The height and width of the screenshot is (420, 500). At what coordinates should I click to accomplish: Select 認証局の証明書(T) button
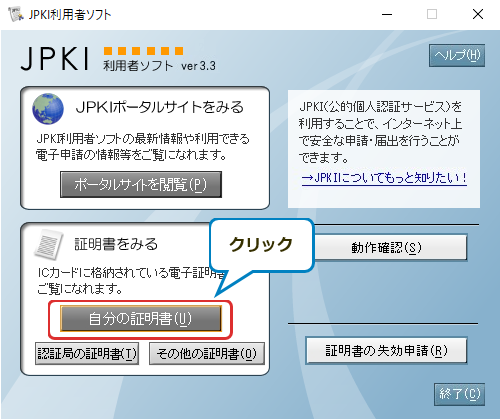coord(87,354)
